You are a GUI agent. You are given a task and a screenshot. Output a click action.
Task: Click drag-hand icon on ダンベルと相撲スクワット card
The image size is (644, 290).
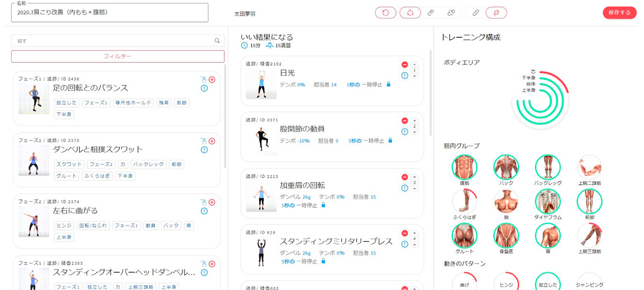[x=203, y=141]
